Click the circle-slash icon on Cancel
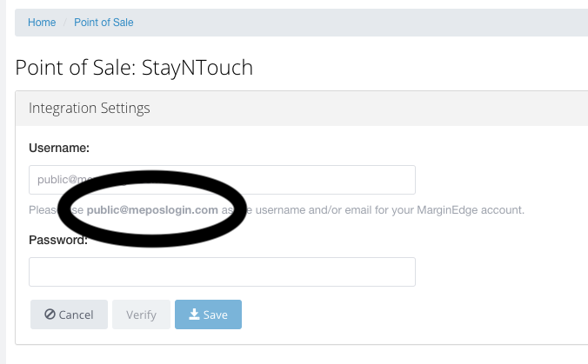588x364 pixels. click(50, 314)
